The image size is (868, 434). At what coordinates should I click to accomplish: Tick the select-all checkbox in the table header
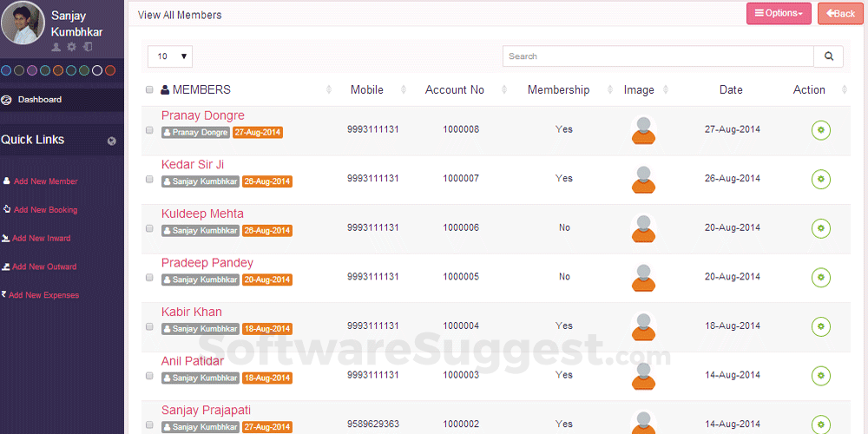point(149,89)
